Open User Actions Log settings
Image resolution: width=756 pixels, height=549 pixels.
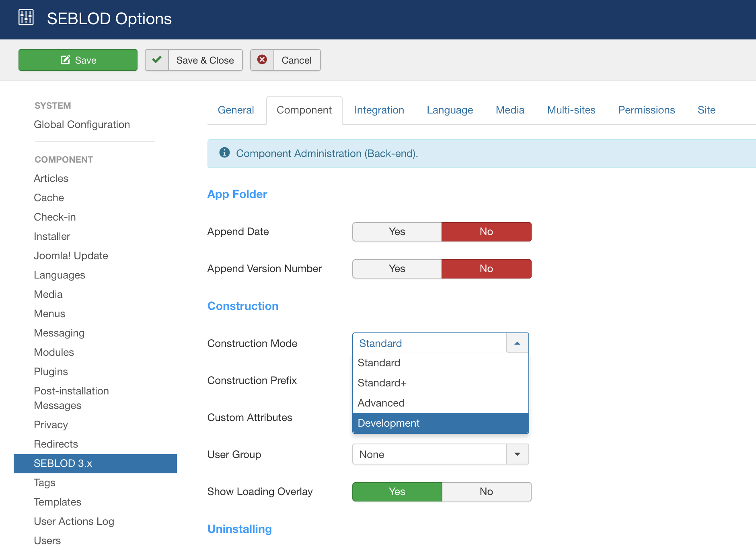coord(74,521)
